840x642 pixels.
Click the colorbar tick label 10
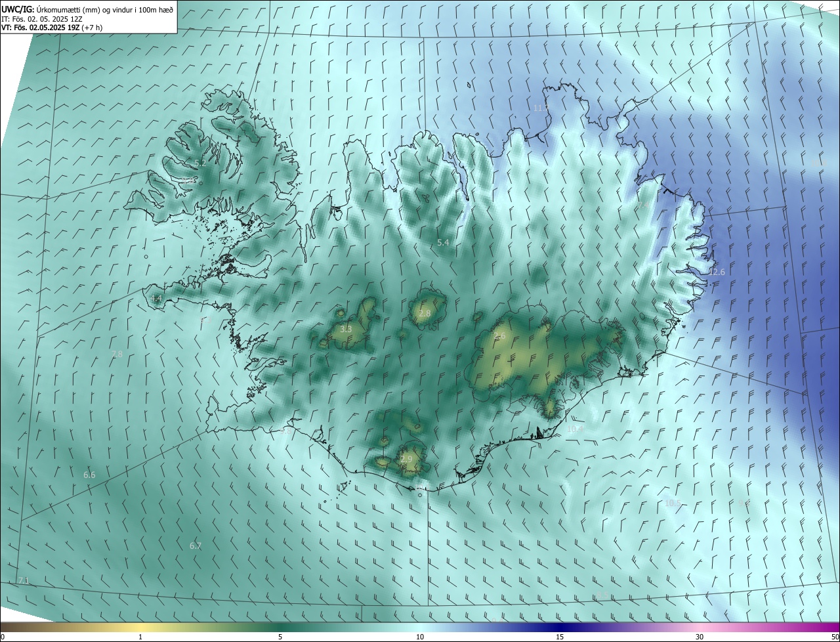420,637
